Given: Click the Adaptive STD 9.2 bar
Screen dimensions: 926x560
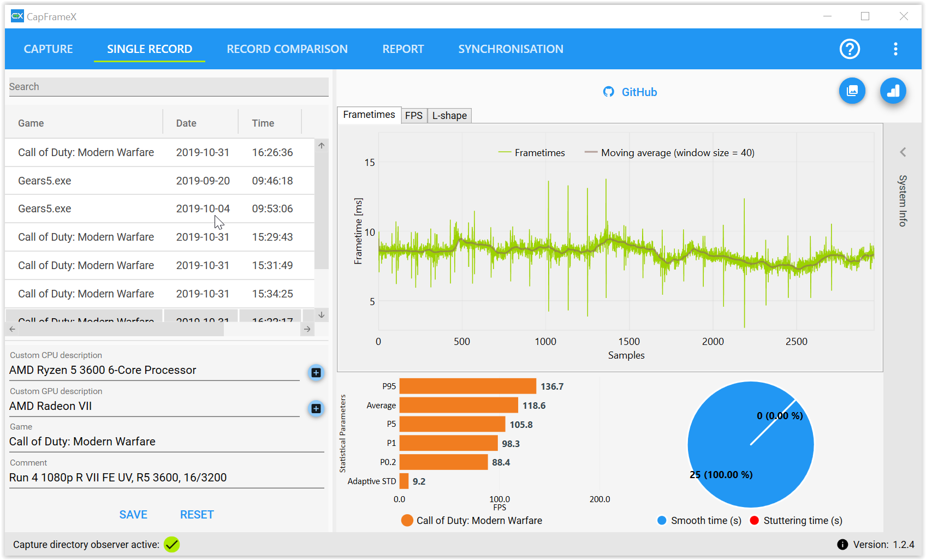Looking at the screenshot, I should click(404, 481).
